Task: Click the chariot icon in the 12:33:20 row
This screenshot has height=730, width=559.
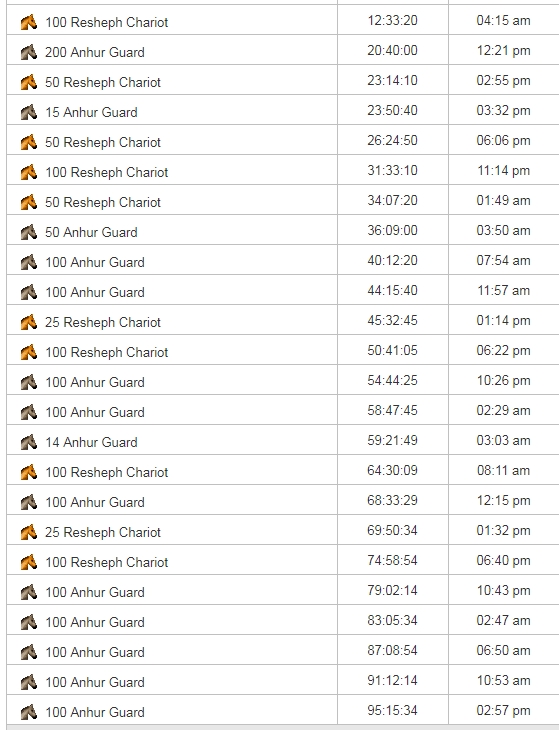Action: (x=29, y=22)
